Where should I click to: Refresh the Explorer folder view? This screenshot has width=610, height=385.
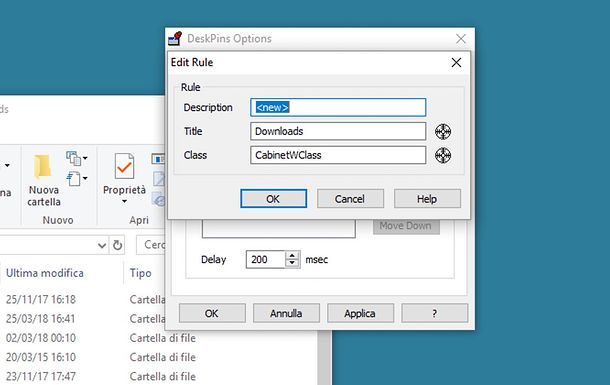pyautogui.click(x=117, y=245)
